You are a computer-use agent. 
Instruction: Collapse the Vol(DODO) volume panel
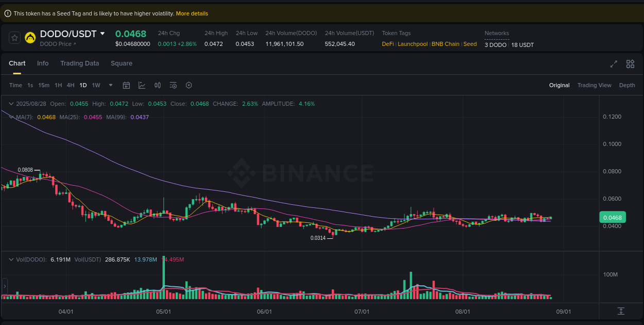coord(10,259)
